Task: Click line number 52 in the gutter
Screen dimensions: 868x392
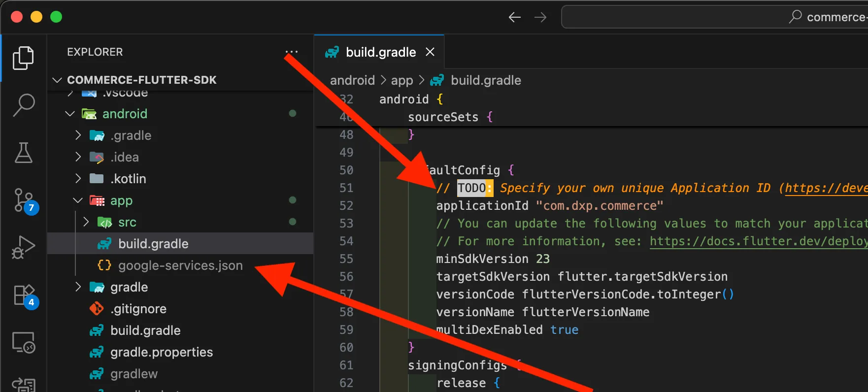Action: coord(346,206)
